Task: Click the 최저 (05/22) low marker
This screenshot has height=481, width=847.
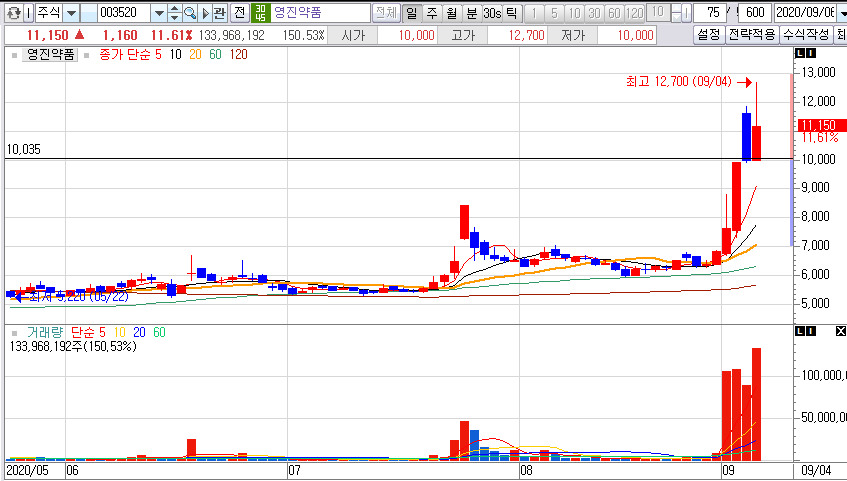Action: click(71, 297)
